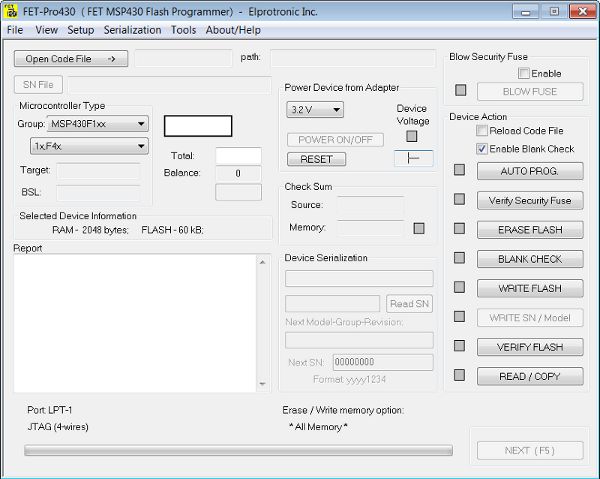Click the 'FLASH - 60 kB;' text
600x479 pixels.
click(173, 230)
